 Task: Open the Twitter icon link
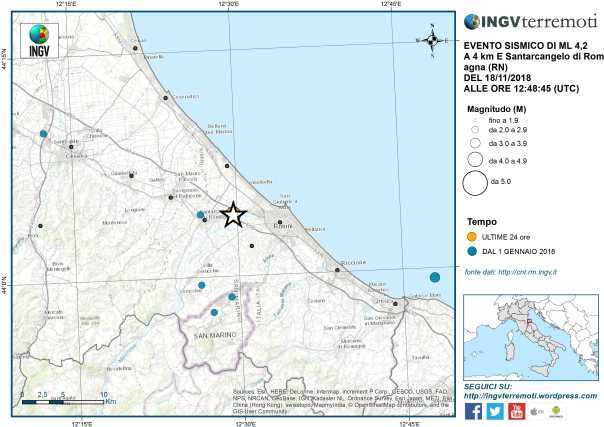497,411
